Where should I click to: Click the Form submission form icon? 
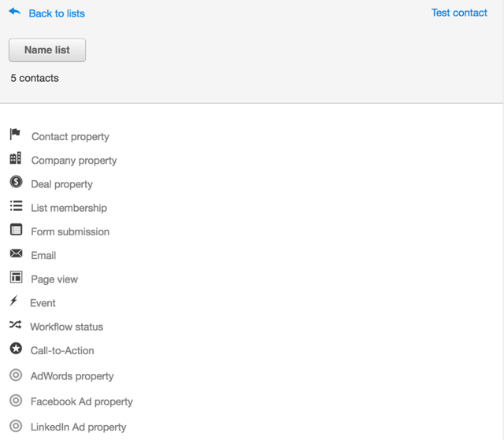(16, 229)
